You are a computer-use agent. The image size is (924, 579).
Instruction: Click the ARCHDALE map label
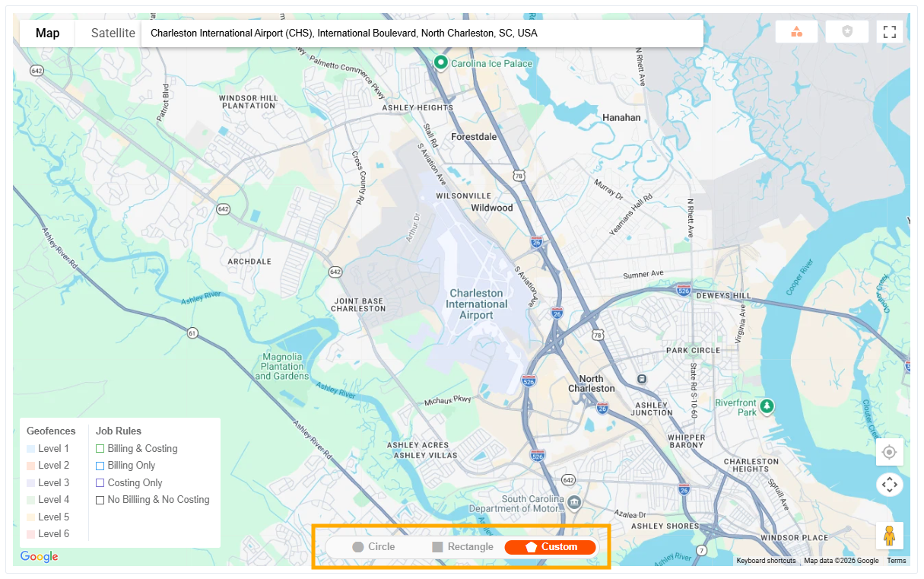pos(249,261)
